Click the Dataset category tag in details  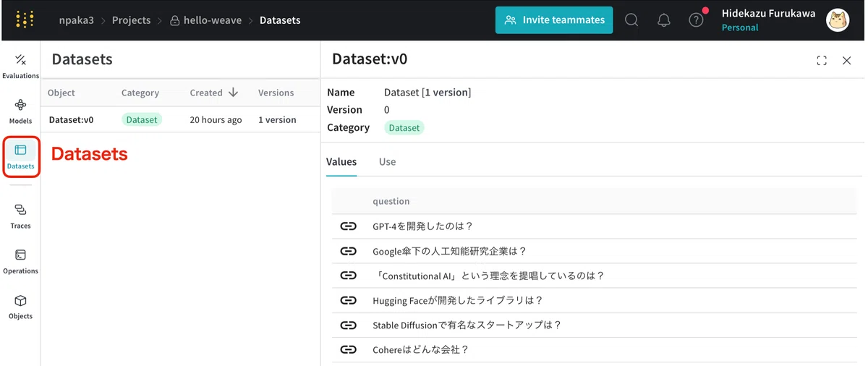click(x=404, y=128)
